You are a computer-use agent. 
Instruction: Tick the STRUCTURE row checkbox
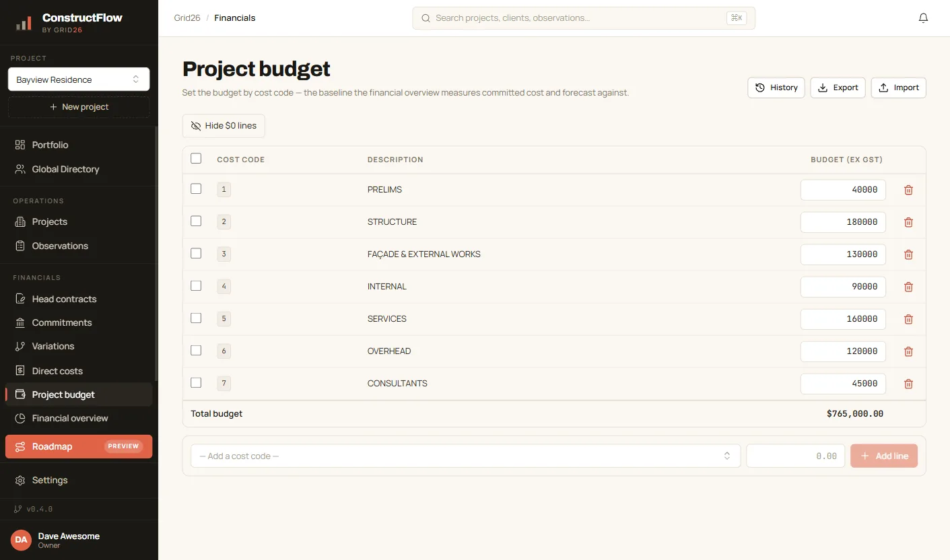(196, 221)
